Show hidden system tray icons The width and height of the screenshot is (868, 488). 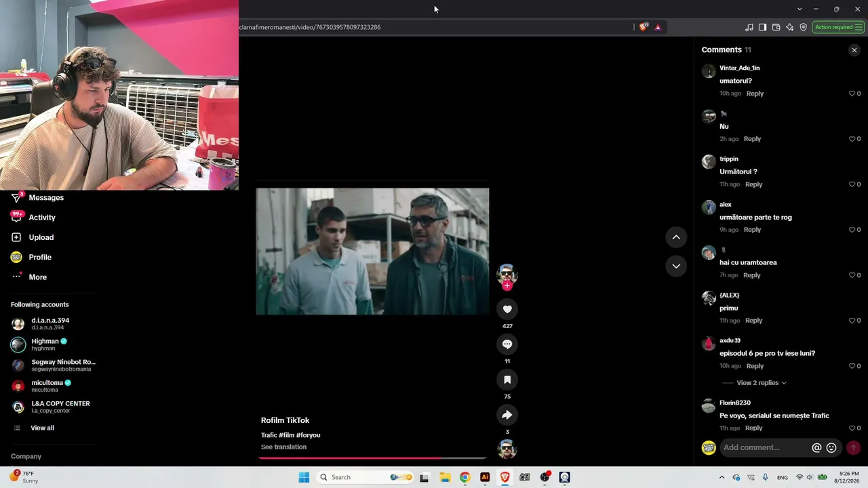pos(722,477)
